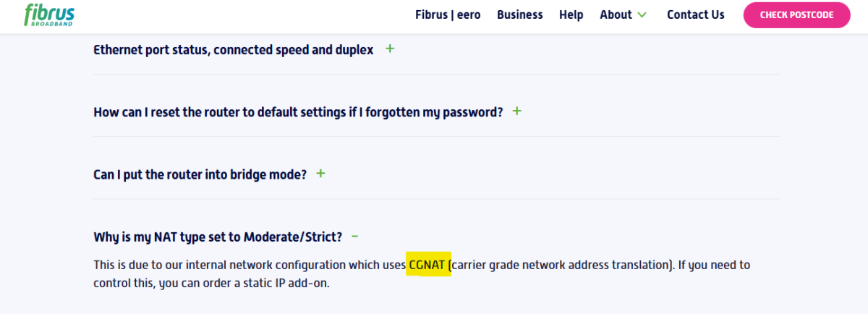Click the yellow highlighted CGNAT word
This screenshot has height=314, width=868.
pos(429,265)
